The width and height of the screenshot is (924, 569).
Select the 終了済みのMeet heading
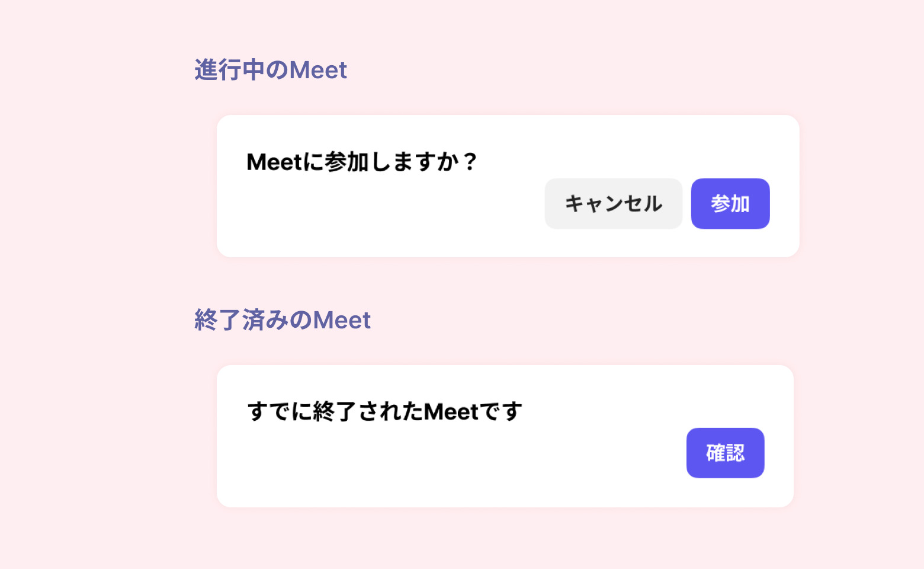[x=283, y=320]
